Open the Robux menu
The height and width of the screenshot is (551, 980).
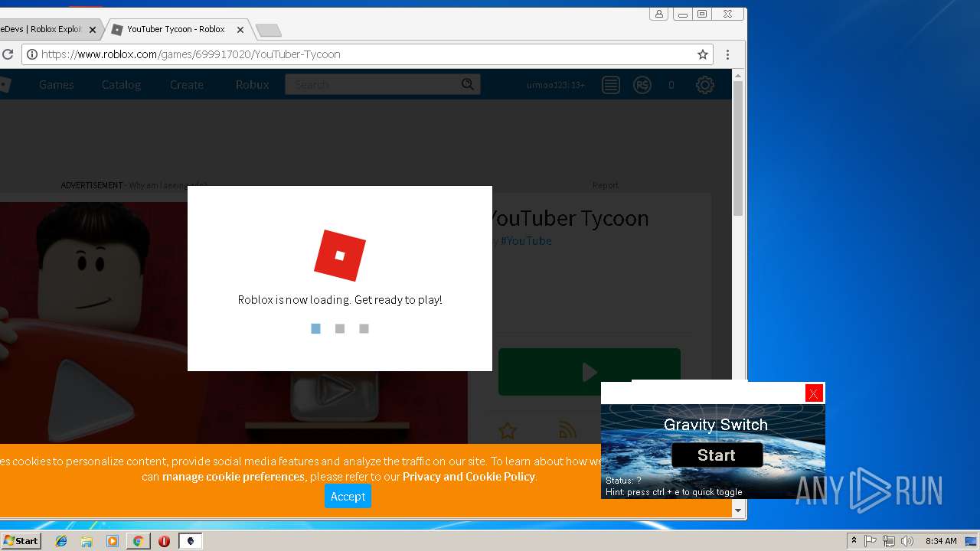pyautogui.click(x=252, y=85)
